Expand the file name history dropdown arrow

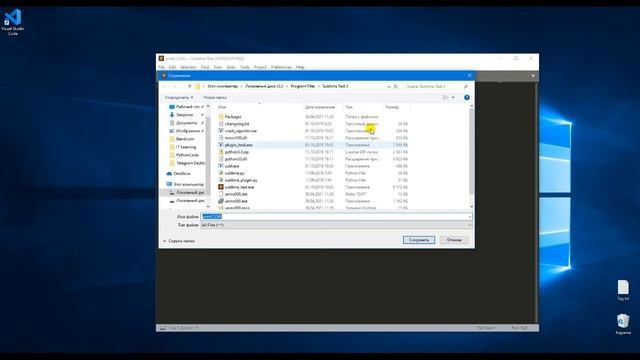pyautogui.click(x=469, y=217)
